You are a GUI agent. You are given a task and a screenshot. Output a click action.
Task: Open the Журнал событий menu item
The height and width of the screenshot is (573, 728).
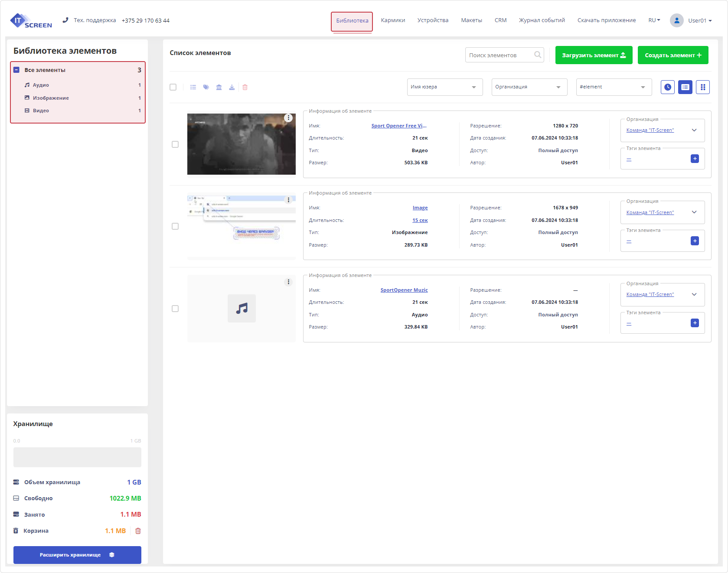(542, 20)
